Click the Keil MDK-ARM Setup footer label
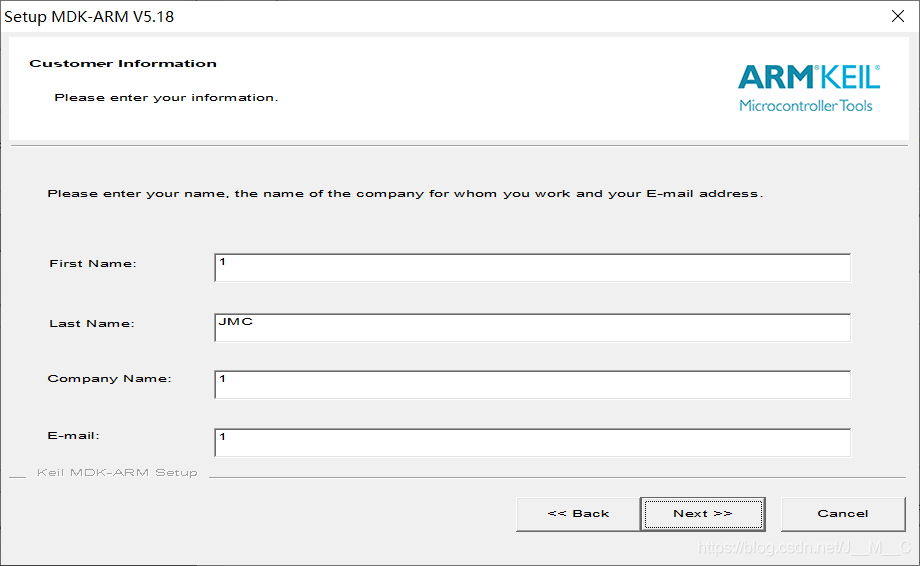 coord(117,473)
